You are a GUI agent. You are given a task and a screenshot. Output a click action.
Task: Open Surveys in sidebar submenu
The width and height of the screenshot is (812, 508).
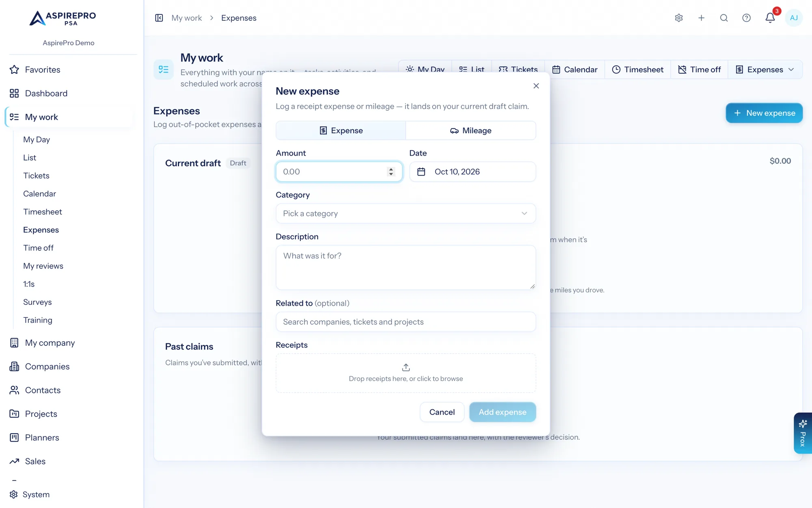point(37,302)
